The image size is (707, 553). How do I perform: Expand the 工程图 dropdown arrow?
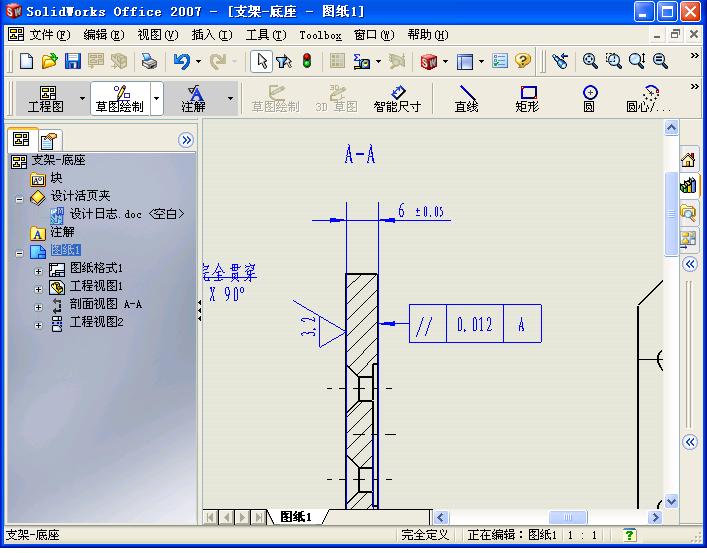pos(82,98)
